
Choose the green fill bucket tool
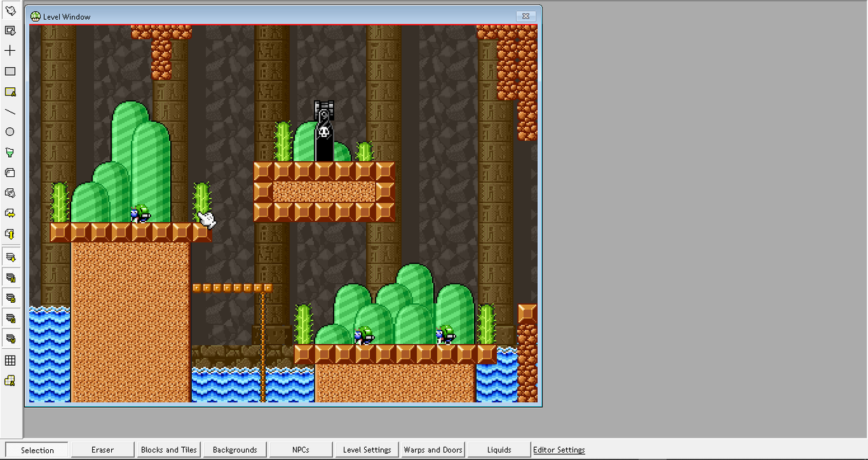10,152
